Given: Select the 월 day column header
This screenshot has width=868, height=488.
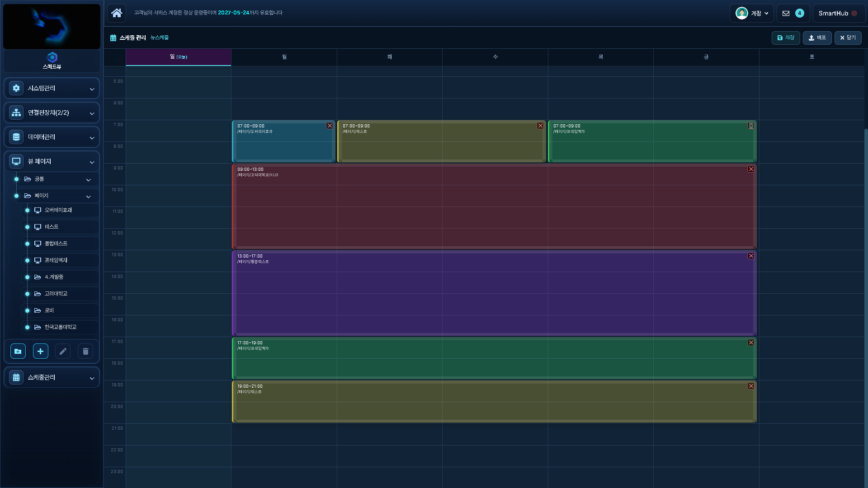Looking at the screenshot, I should tap(284, 57).
